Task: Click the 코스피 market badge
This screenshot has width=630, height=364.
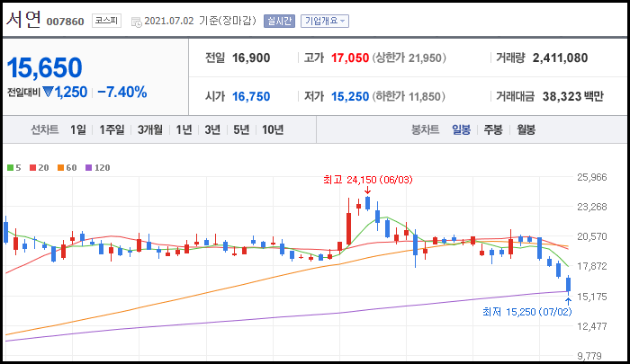Action: (x=106, y=21)
